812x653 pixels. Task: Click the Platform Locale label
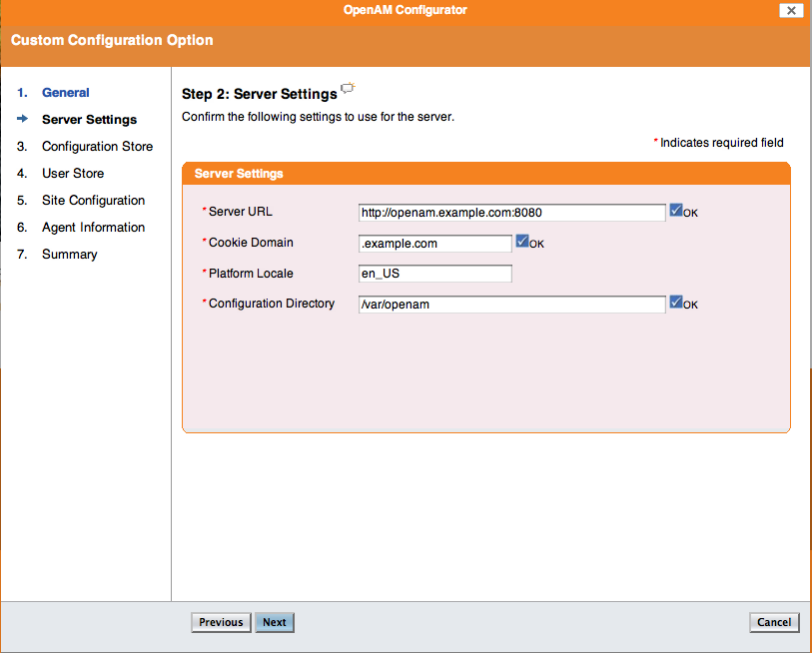coord(251,274)
